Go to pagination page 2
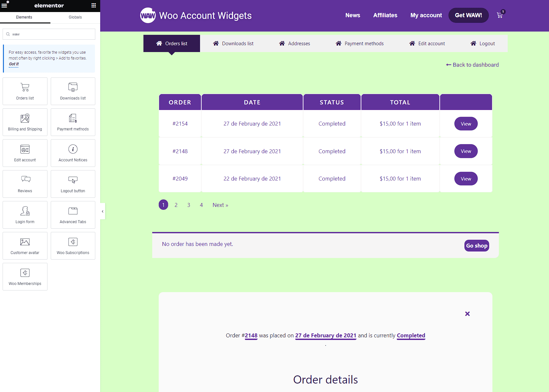 pos(176,205)
